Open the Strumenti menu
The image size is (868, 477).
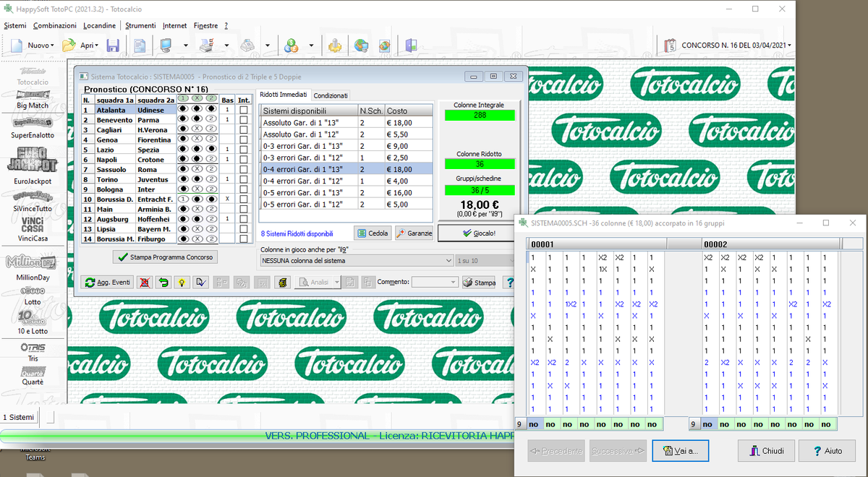(x=140, y=25)
